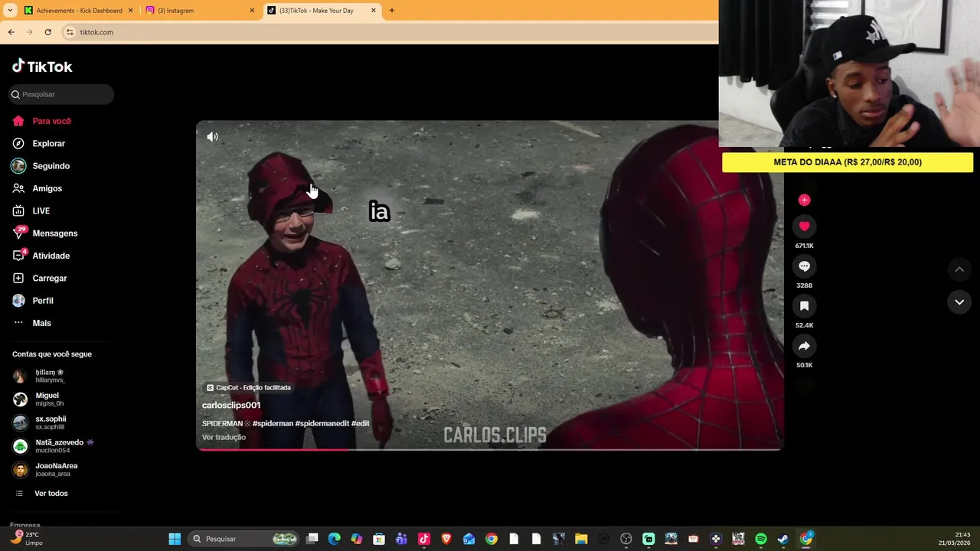
Task: Go to the Seguindo feed
Action: pos(41,166)
